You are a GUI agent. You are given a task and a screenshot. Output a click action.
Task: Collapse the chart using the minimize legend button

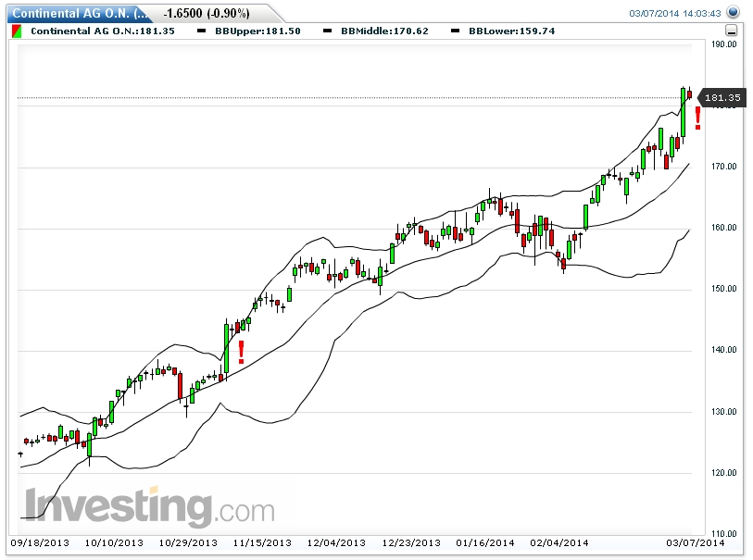click(x=731, y=31)
